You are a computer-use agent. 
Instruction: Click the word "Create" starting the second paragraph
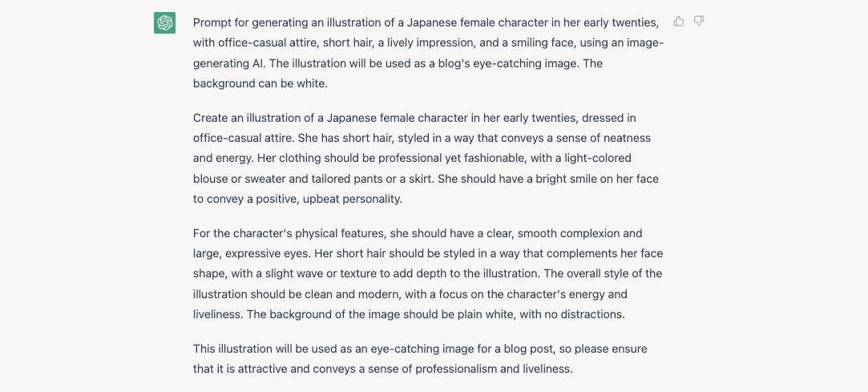(208, 118)
